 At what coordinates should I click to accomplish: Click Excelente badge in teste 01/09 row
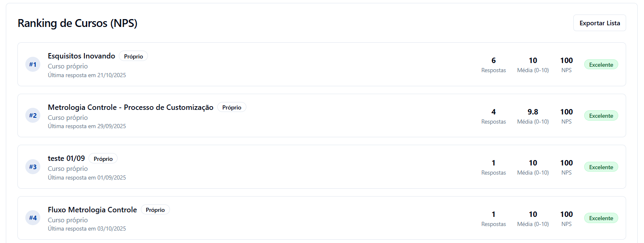pos(601,167)
